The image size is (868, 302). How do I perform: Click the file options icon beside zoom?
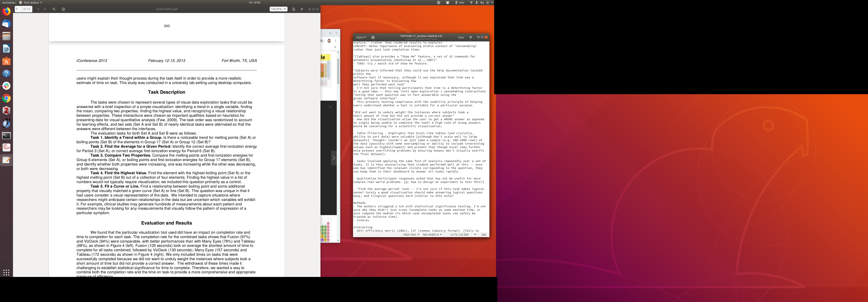coord(294,9)
